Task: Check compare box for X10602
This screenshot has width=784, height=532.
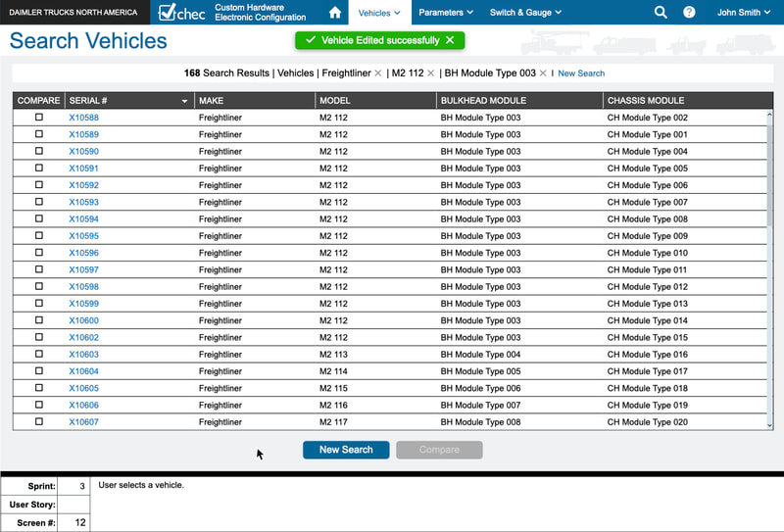Action: pos(39,337)
